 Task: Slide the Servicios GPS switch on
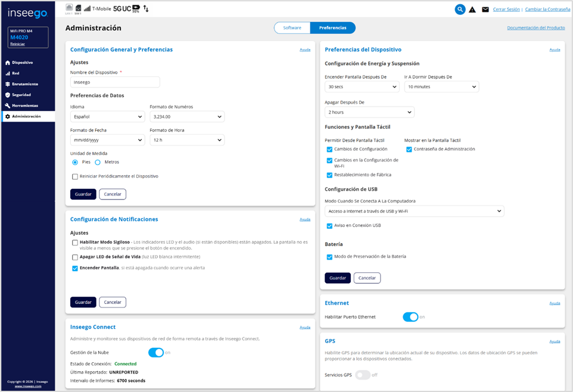tap(362, 375)
